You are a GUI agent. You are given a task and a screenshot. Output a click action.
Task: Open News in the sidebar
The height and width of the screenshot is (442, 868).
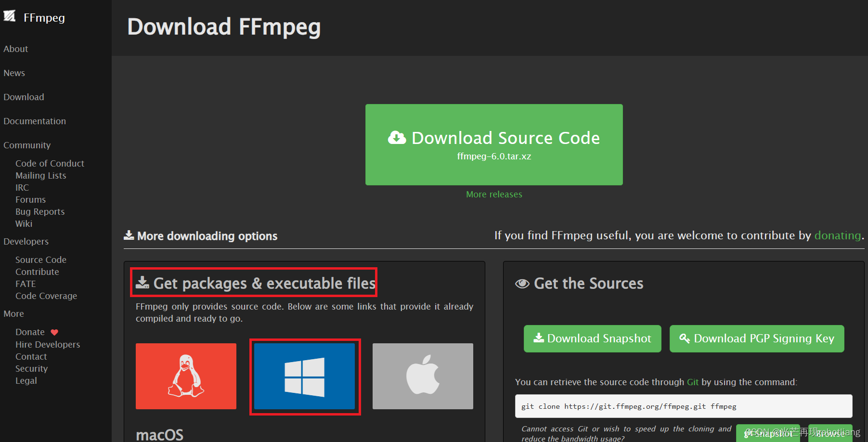14,73
